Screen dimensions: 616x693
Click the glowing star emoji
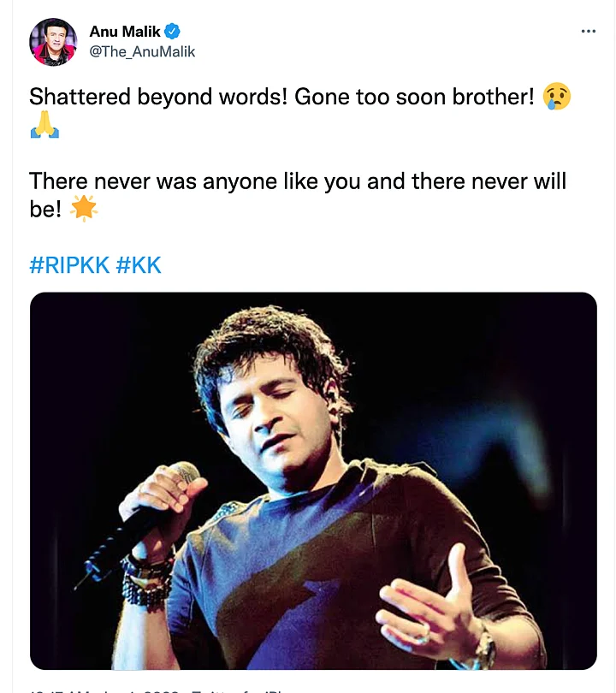tap(84, 208)
